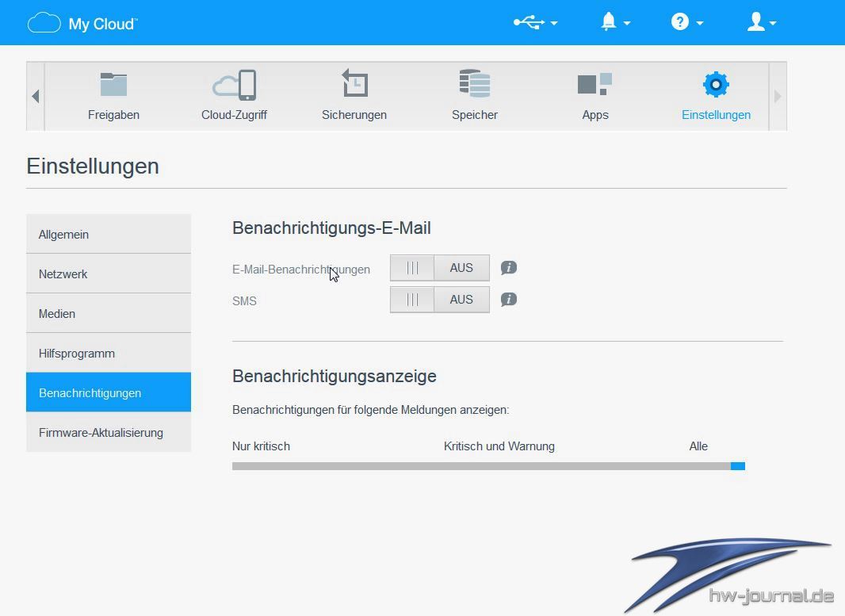Expand the help question mark menu

[x=686, y=23]
